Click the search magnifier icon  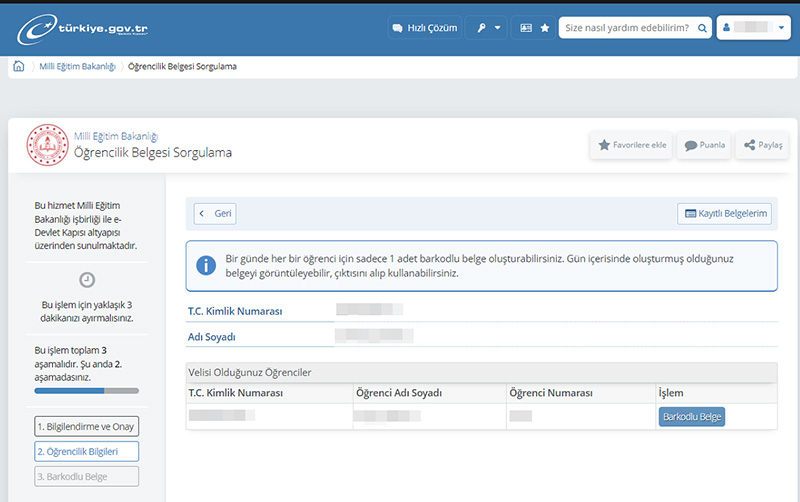pos(703,28)
